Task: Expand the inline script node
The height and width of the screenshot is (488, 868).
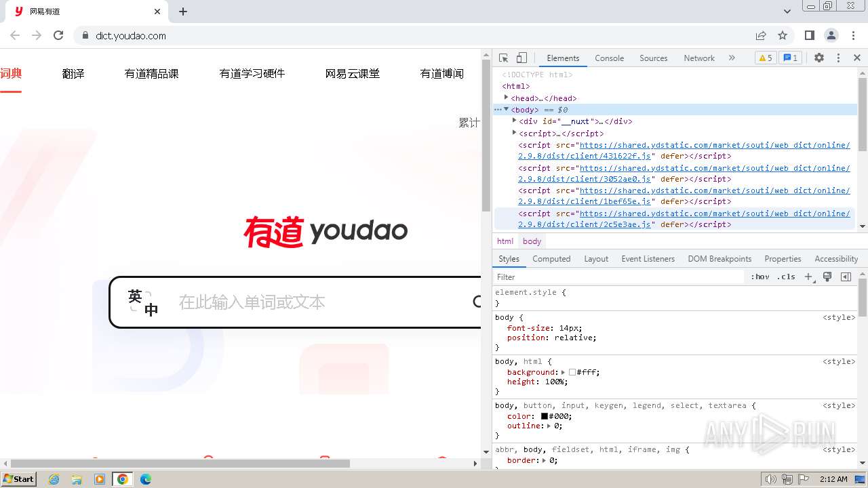Action: [515, 133]
